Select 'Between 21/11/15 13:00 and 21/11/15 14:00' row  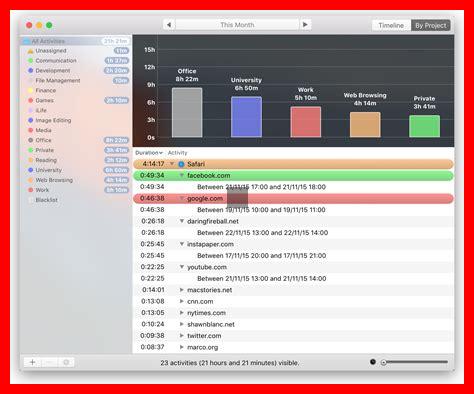click(x=293, y=278)
